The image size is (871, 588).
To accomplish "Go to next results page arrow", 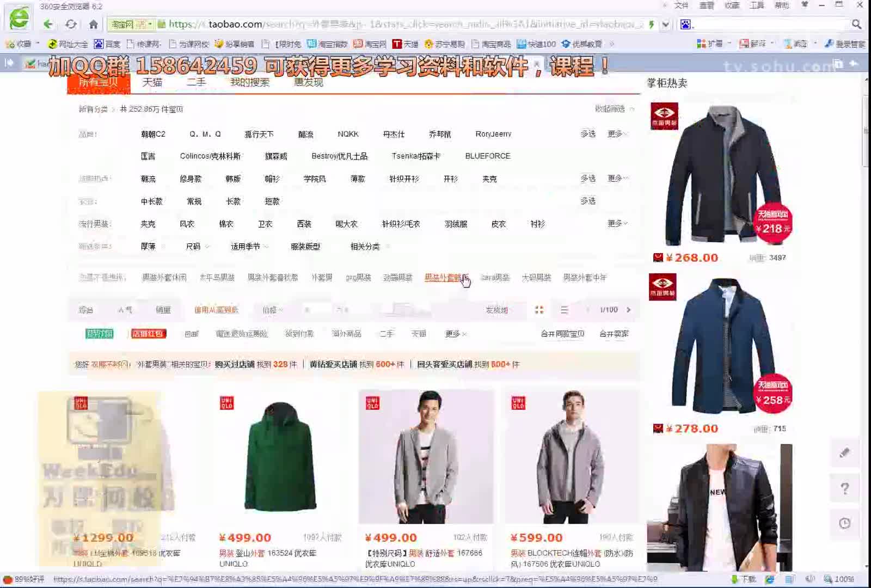I will pos(629,310).
